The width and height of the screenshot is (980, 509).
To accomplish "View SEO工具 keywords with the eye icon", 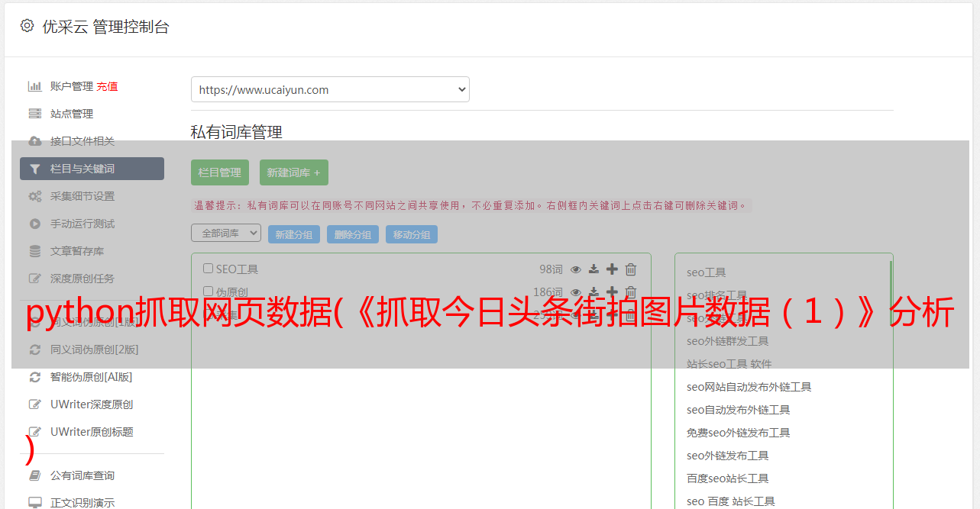I will coord(576,269).
